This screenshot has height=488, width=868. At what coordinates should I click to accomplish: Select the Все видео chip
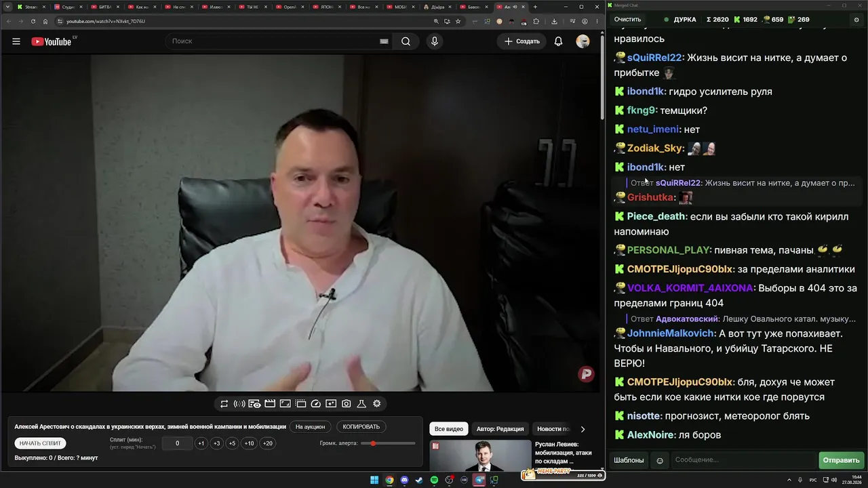[x=449, y=429]
